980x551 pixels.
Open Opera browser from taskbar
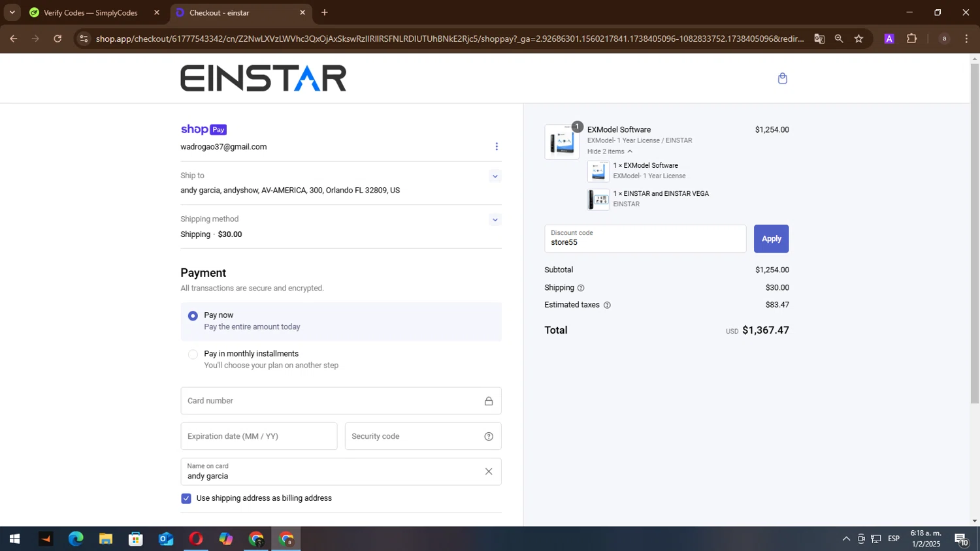pyautogui.click(x=196, y=539)
